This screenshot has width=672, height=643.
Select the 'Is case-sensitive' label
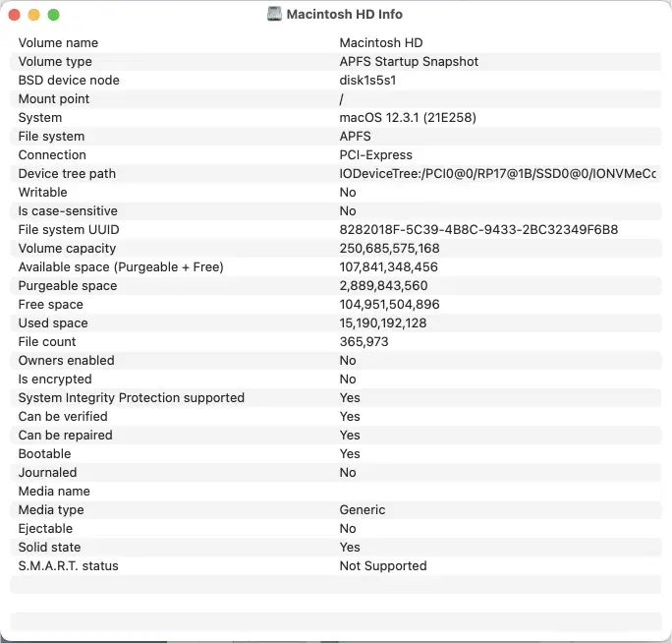point(68,211)
